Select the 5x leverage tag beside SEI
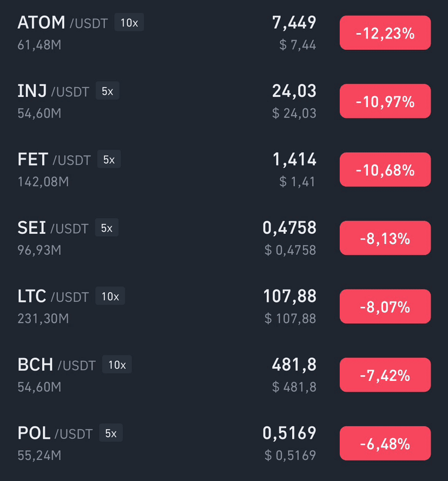The width and height of the screenshot is (448, 481). tap(107, 228)
